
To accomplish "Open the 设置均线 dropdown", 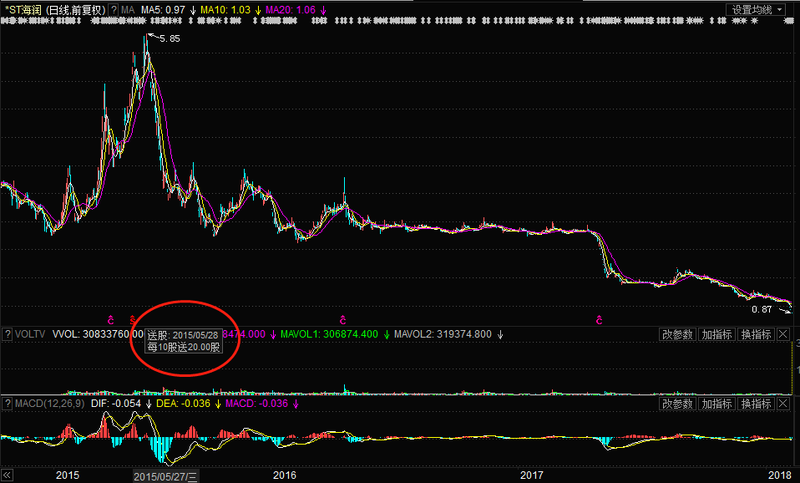I will 757,9.
